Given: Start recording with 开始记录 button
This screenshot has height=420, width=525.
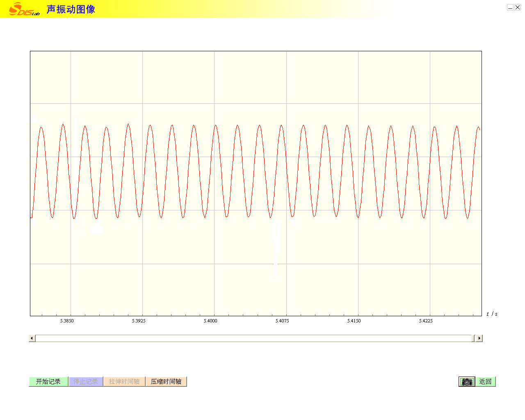Looking at the screenshot, I should (48, 382).
